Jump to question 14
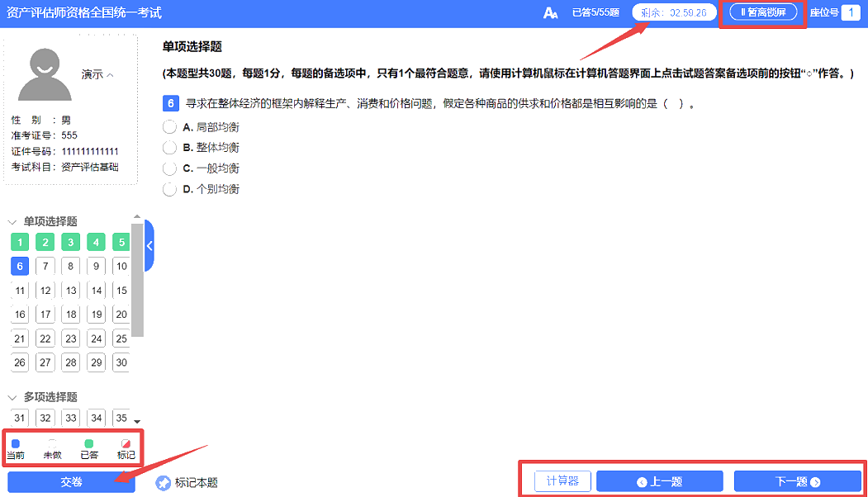868x497 pixels. click(97, 291)
